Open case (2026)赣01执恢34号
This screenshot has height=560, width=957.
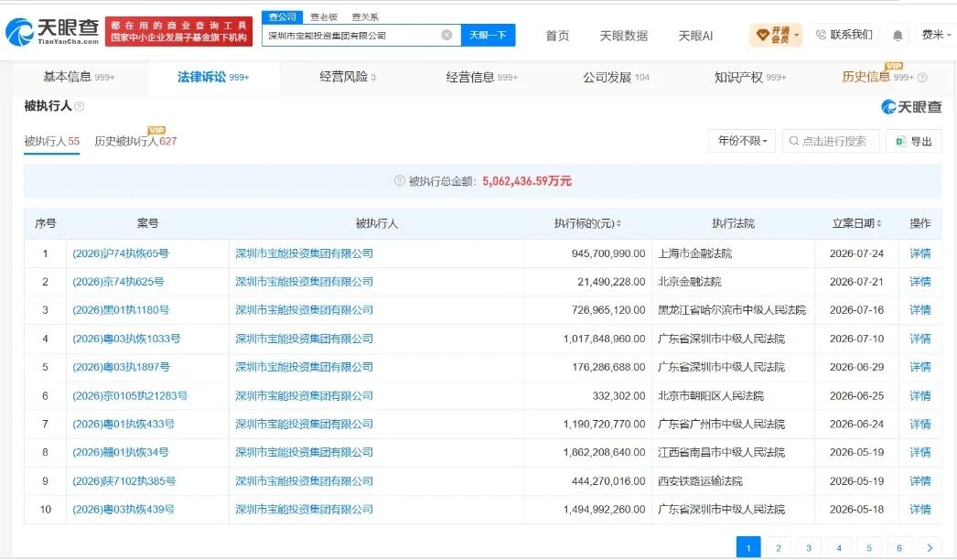tap(120, 453)
